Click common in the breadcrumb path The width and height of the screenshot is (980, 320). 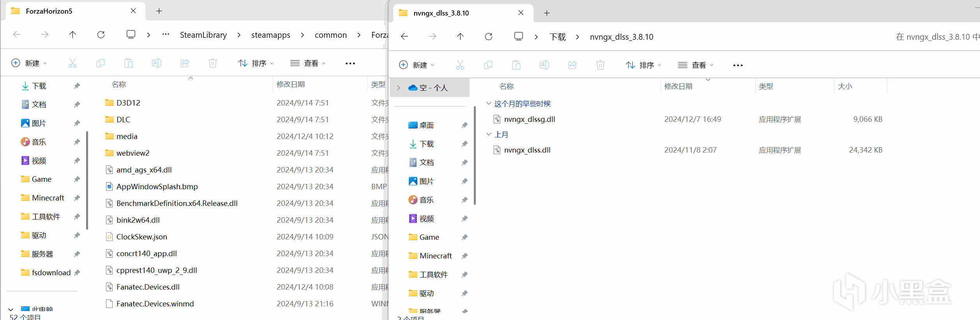[x=331, y=35]
